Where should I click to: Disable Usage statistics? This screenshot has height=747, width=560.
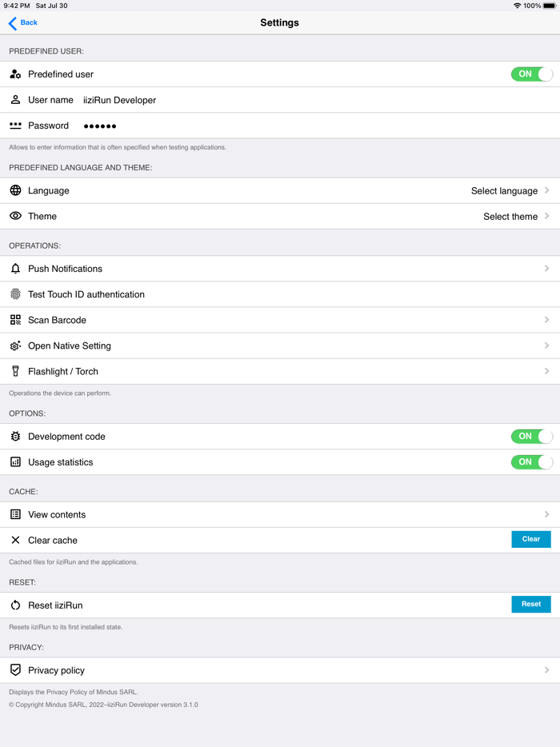click(531, 461)
